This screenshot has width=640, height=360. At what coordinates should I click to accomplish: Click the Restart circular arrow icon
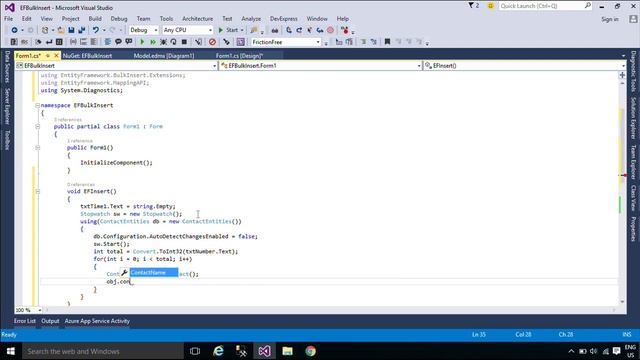173,42
